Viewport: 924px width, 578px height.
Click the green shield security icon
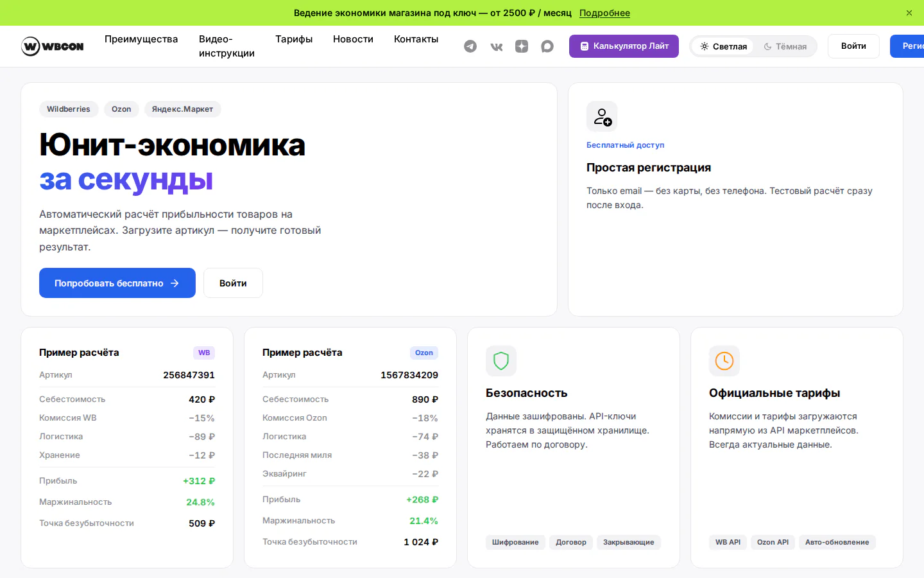click(x=501, y=361)
